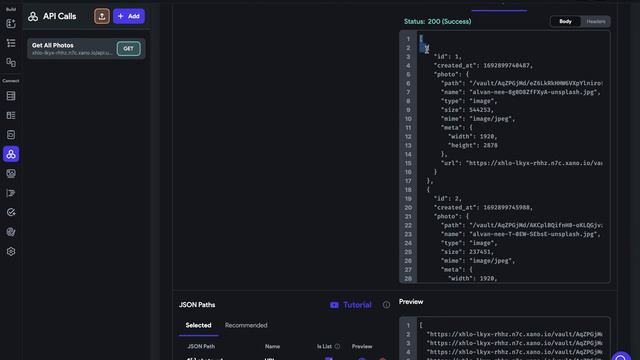
Task: Click the "height": 2878 line
Action: [473, 145]
